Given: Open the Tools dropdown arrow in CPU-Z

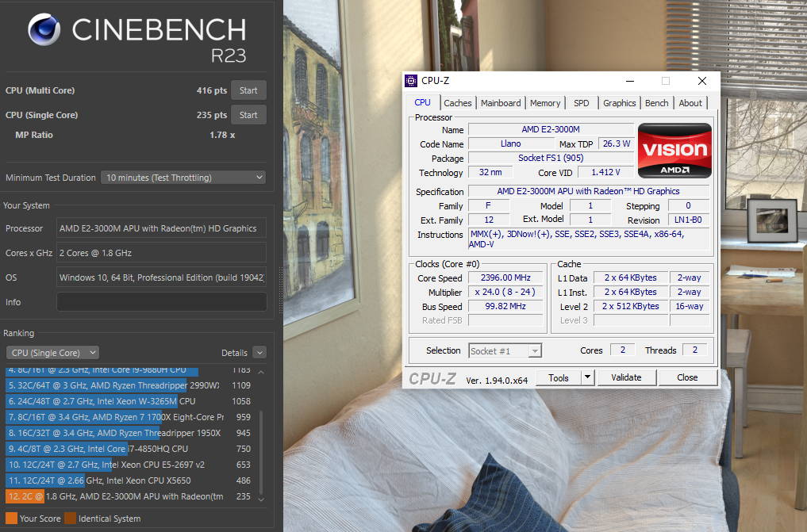Looking at the screenshot, I should point(587,378).
